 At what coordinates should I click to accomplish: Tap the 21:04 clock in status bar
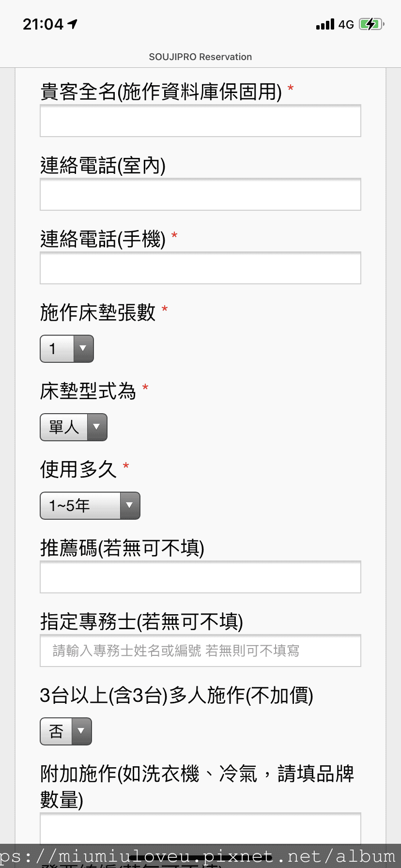[x=43, y=24]
